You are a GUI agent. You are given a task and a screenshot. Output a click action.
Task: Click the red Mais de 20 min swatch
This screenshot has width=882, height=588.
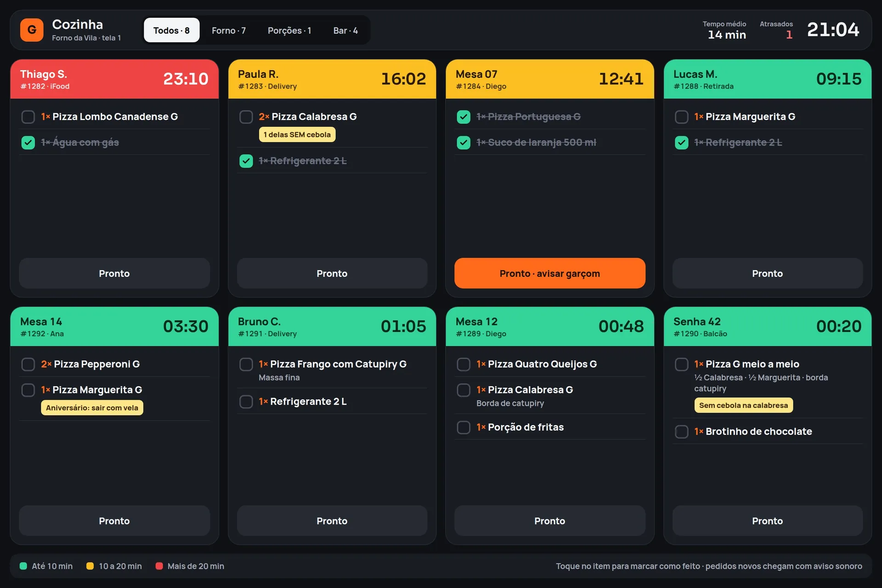pos(159,566)
